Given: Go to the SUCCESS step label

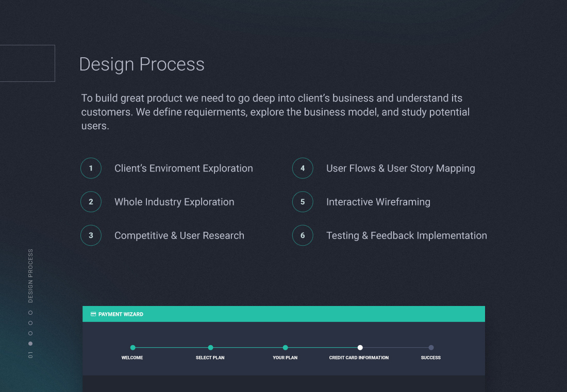Looking at the screenshot, I should (431, 357).
